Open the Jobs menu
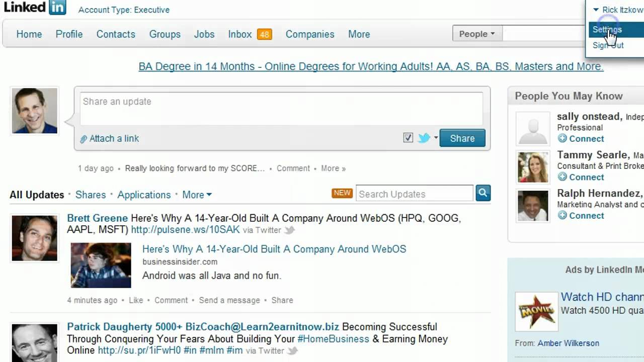 click(204, 34)
